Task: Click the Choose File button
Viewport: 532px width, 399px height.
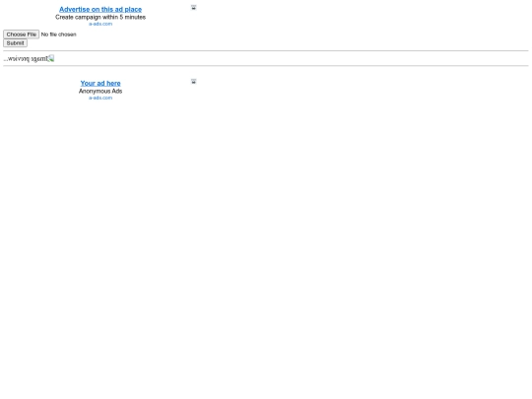Action: 22,34
